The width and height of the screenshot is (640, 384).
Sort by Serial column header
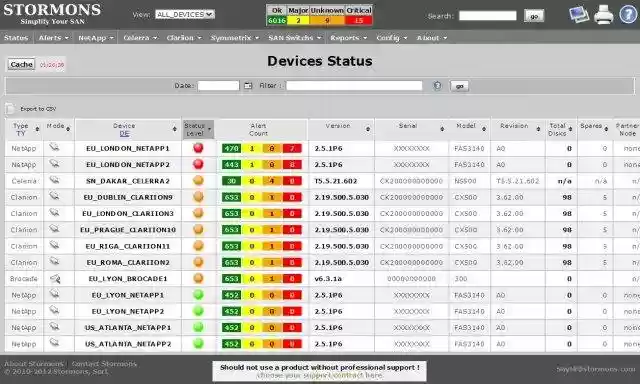tap(411, 129)
